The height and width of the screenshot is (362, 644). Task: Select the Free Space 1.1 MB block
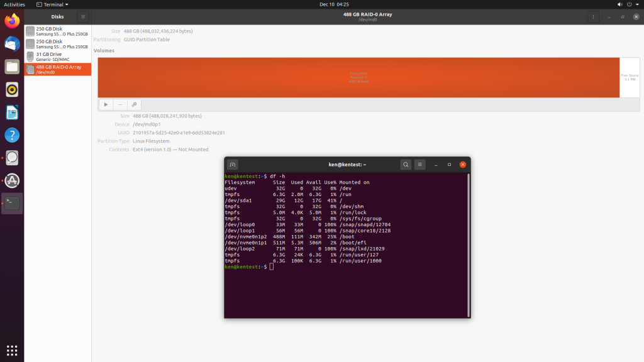(x=629, y=77)
